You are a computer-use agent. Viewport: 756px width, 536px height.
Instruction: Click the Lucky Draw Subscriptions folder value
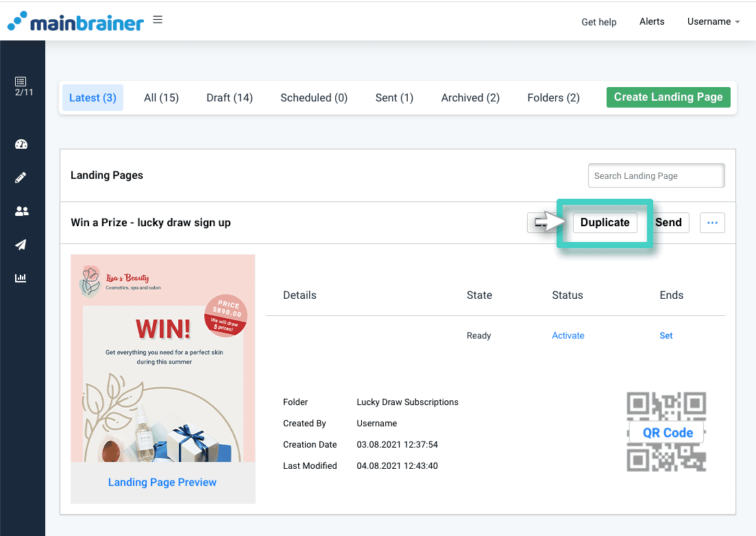coord(407,402)
